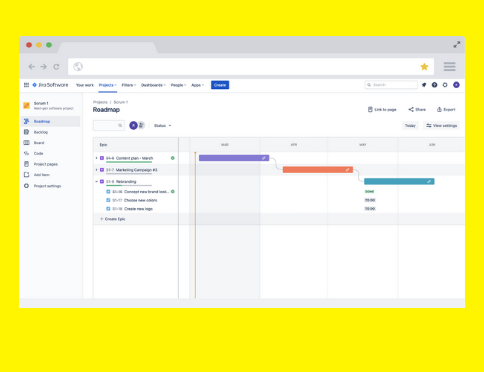Click the browser fullscreen expand arrows

(x=457, y=44)
